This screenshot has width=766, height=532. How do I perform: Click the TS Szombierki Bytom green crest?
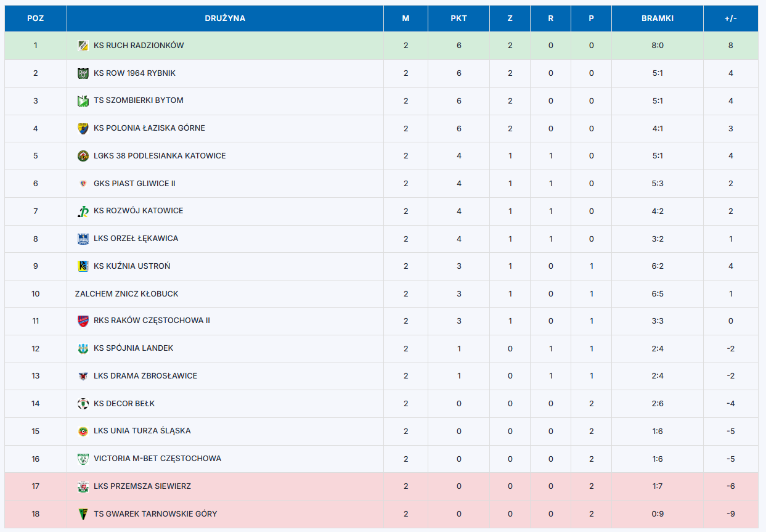point(83,100)
